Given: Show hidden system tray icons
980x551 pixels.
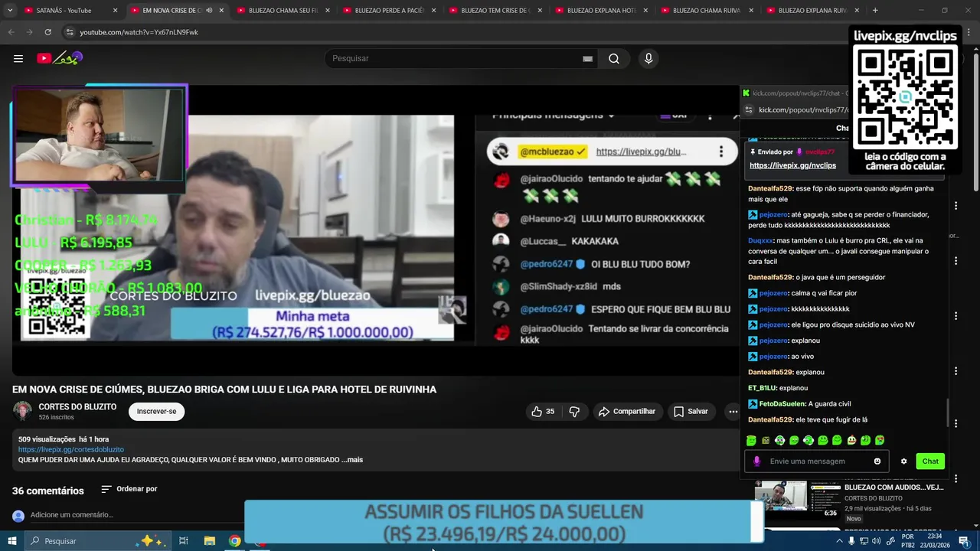Looking at the screenshot, I should (x=839, y=541).
